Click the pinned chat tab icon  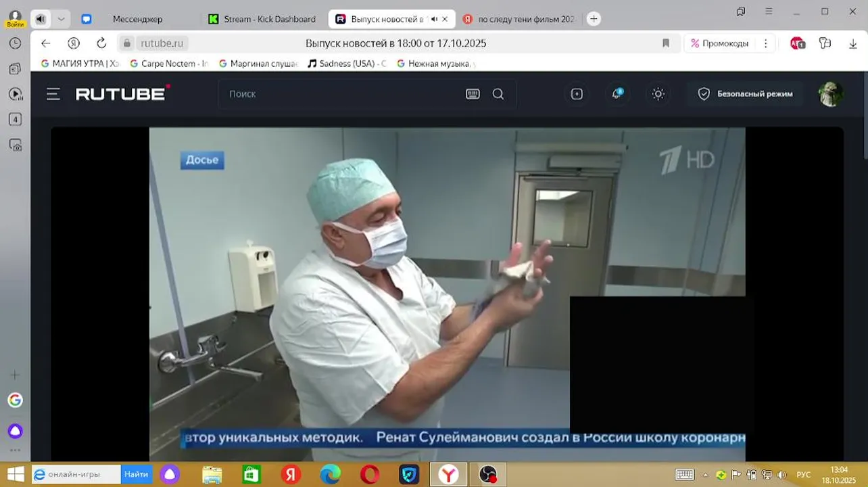pos(87,19)
